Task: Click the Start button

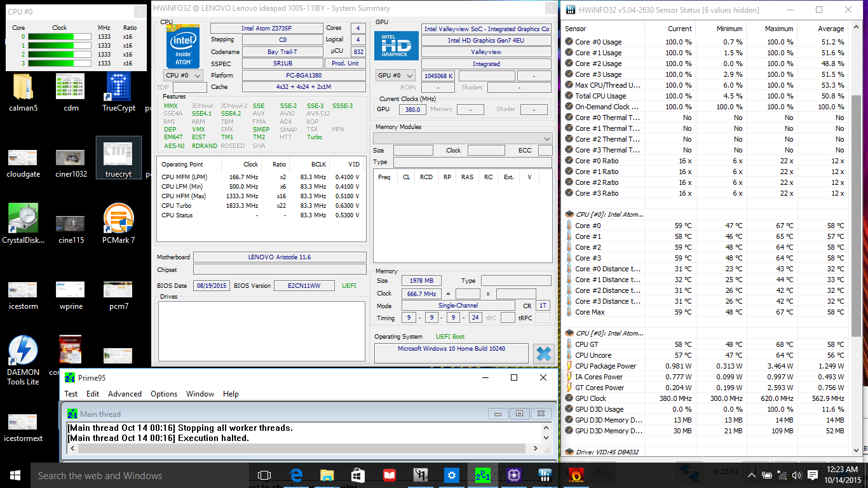Action: coord(15,475)
